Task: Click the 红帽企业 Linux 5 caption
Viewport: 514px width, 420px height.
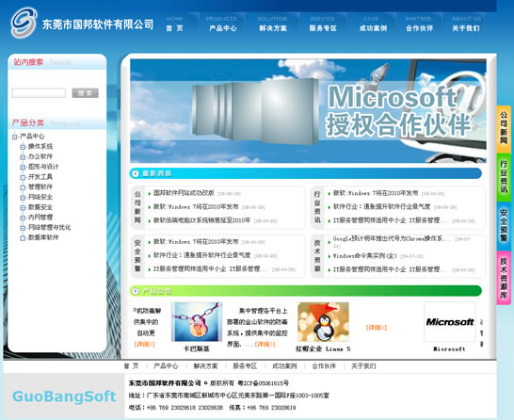Action: coord(323,348)
